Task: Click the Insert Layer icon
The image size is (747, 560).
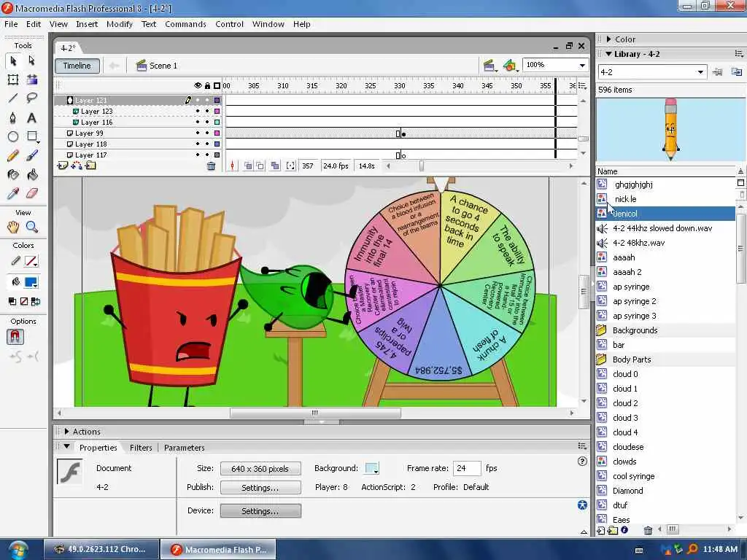Action: click(63, 166)
